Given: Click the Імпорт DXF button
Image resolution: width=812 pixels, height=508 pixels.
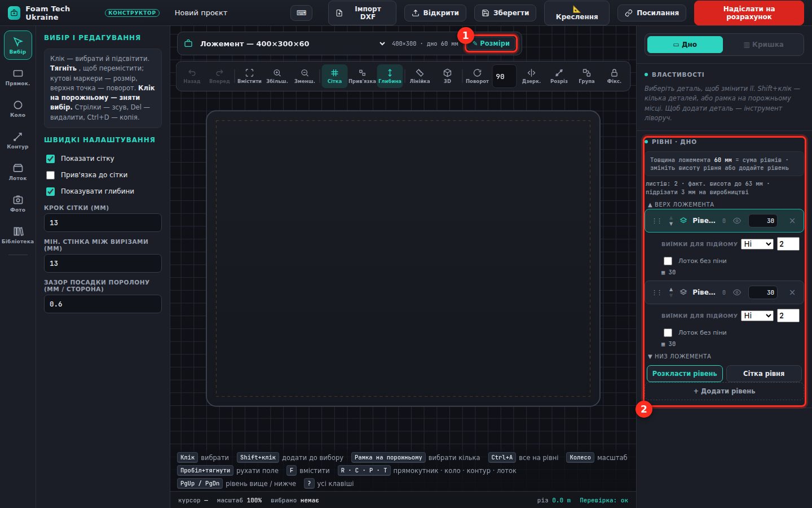Looking at the screenshot, I should pyautogui.click(x=362, y=13).
